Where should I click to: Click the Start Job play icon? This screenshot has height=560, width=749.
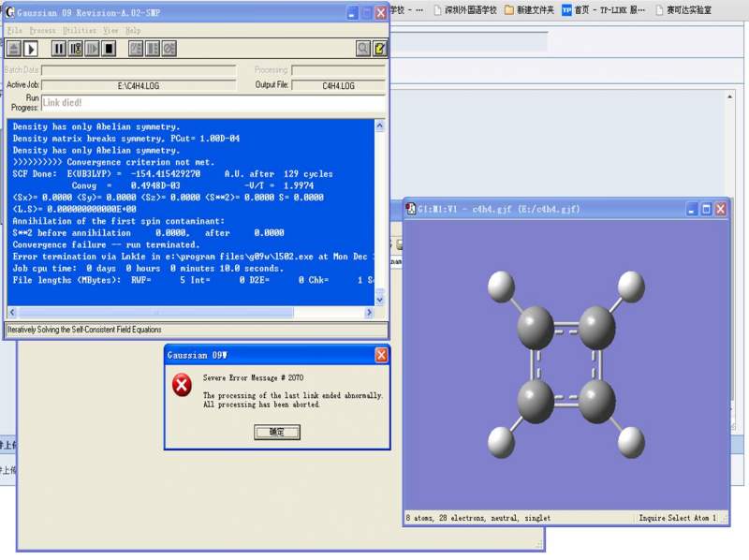(31, 49)
